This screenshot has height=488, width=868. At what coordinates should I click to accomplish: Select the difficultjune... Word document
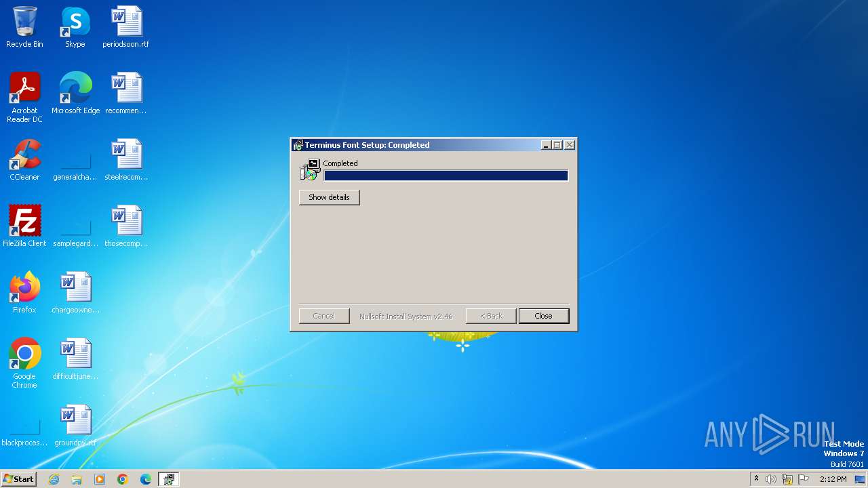tap(75, 359)
